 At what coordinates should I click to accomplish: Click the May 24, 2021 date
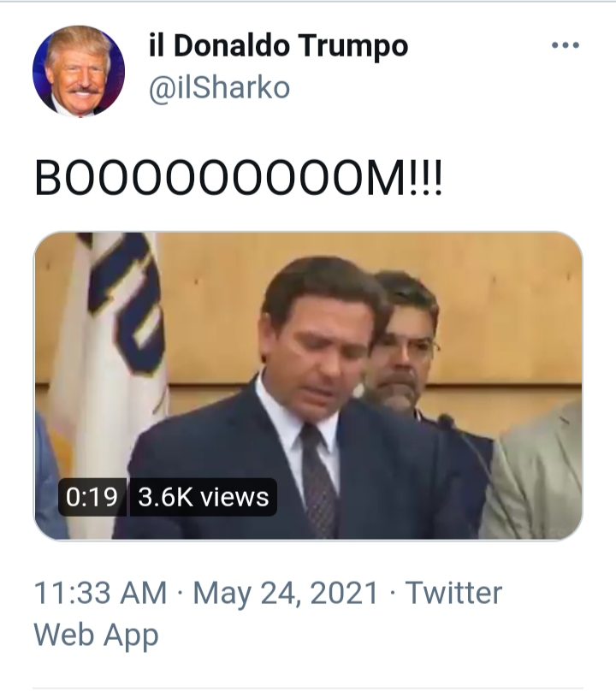[285, 593]
